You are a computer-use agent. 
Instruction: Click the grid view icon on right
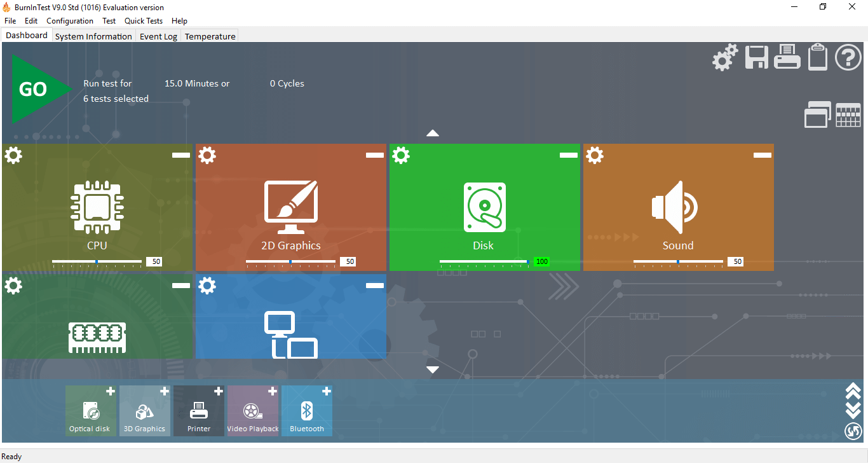pos(848,115)
